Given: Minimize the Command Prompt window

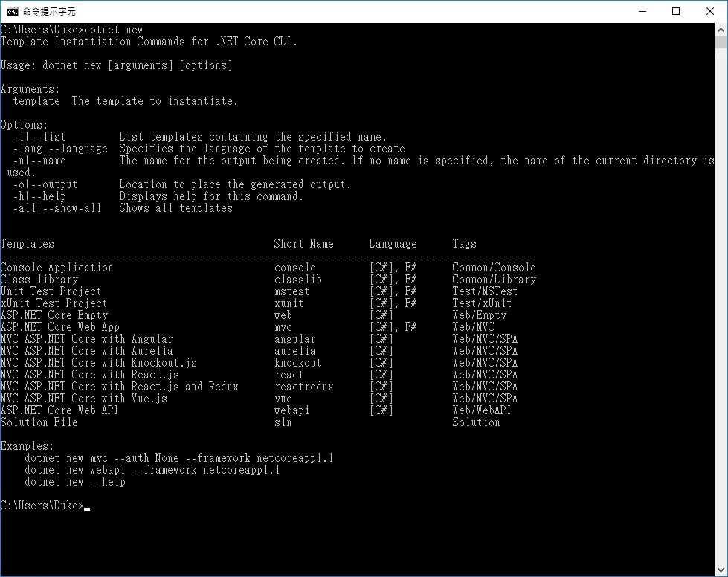Looking at the screenshot, I should tap(642, 11).
